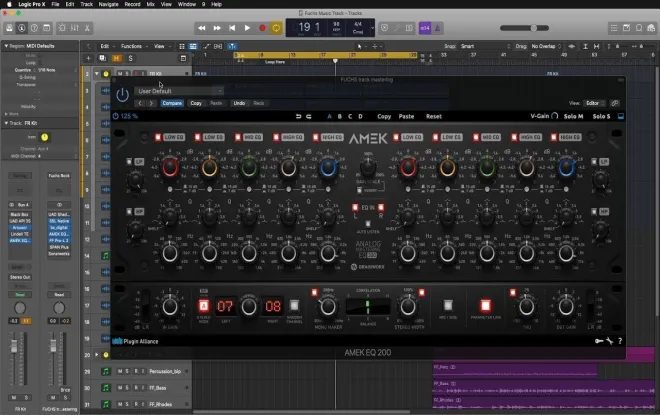Click the wrench settings icon in plugin footer
The width and height of the screenshot is (660, 415).
(x=609, y=341)
